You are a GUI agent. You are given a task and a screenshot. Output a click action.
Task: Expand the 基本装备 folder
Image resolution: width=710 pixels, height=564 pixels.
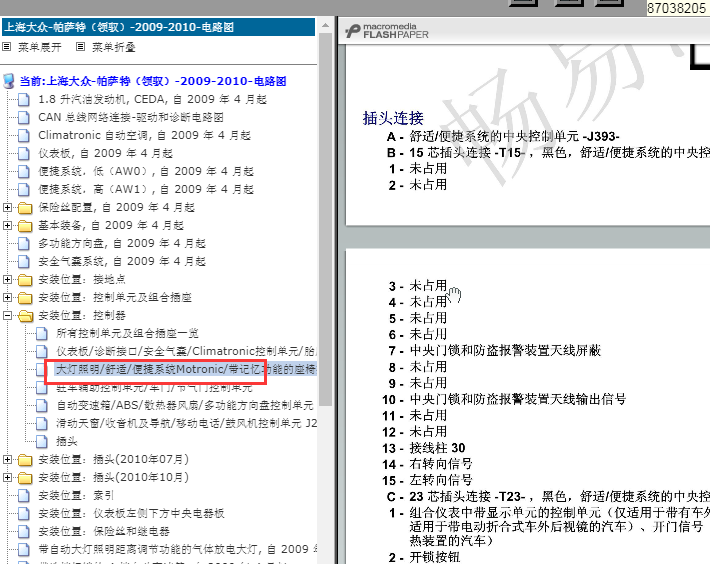coord(7,225)
